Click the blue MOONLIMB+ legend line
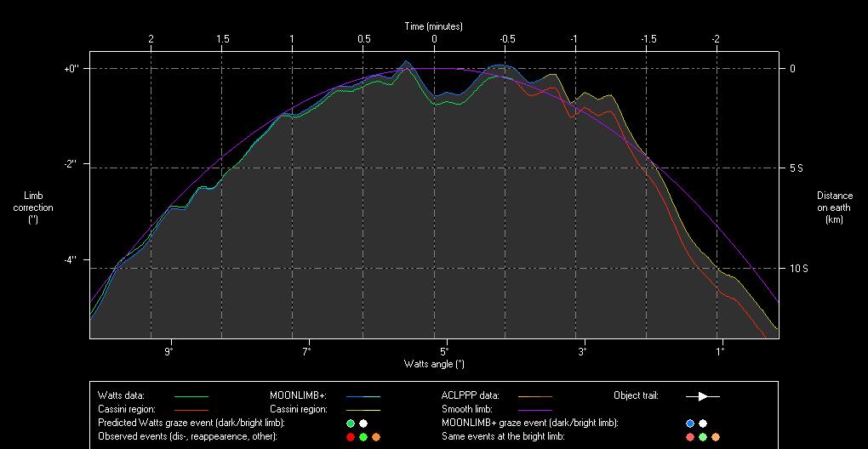Image resolution: width=868 pixels, height=449 pixels. tap(363, 396)
